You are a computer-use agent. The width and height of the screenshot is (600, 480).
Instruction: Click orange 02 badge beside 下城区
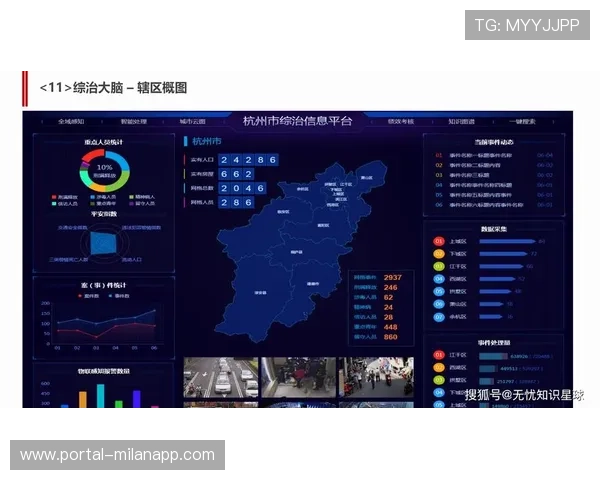[x=439, y=254]
